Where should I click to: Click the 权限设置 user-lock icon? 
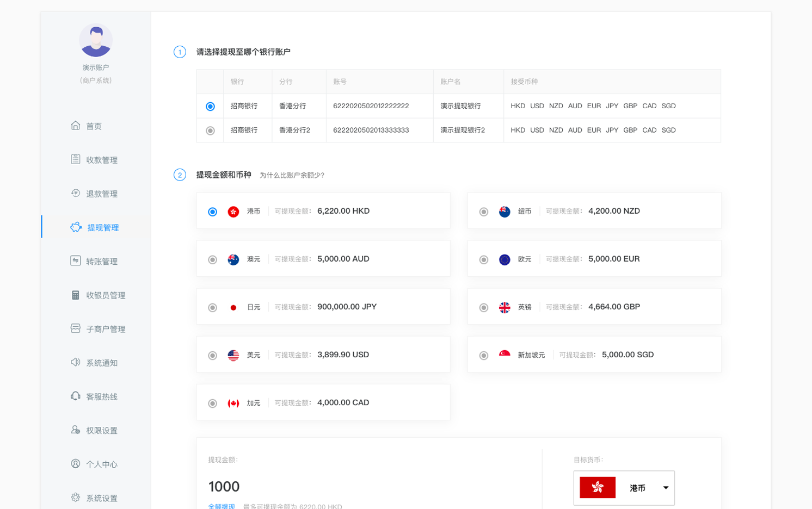[x=76, y=430]
